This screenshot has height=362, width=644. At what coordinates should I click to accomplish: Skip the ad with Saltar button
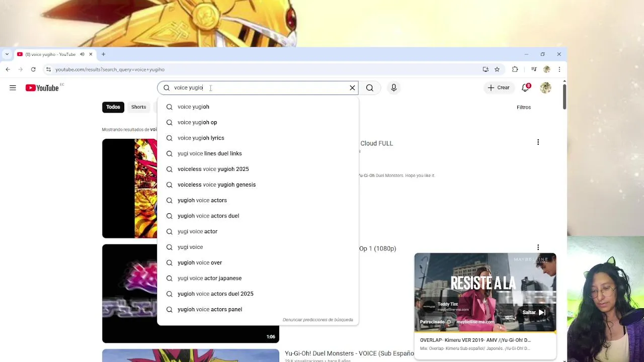point(533,312)
